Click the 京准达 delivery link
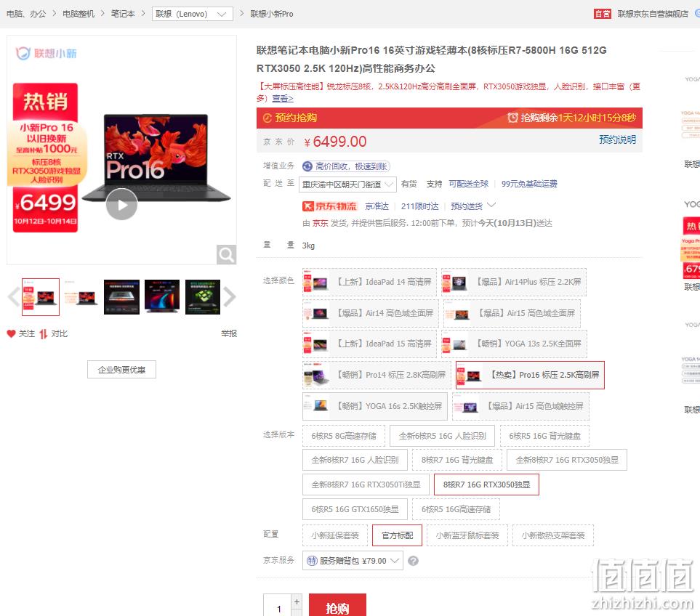This screenshot has height=616, width=700. click(377, 206)
